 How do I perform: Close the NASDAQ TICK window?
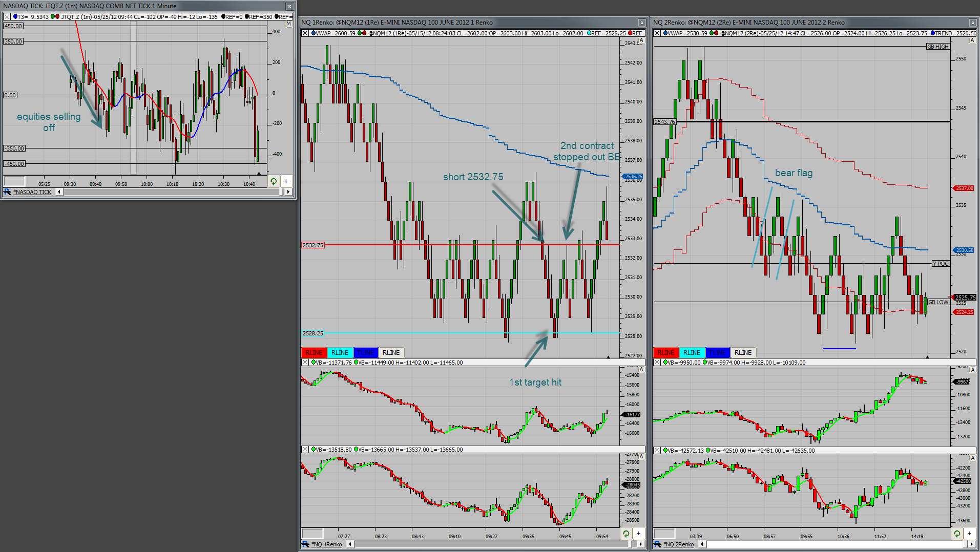[x=289, y=6]
